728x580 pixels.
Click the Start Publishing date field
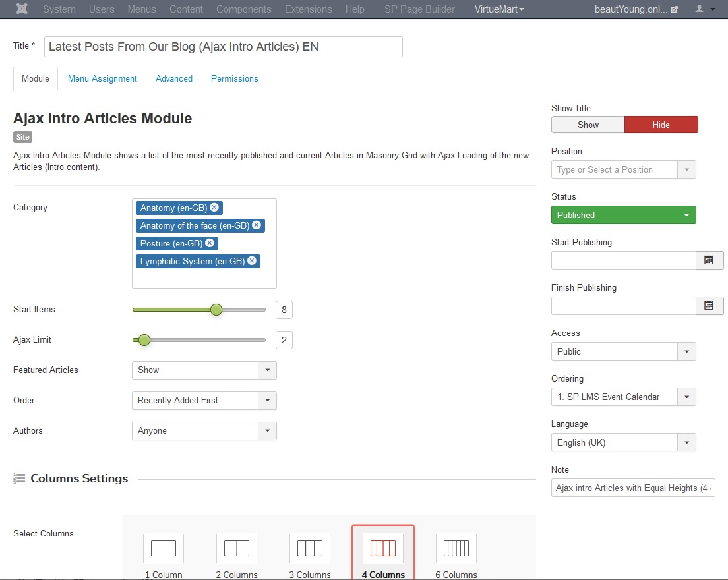(624, 260)
